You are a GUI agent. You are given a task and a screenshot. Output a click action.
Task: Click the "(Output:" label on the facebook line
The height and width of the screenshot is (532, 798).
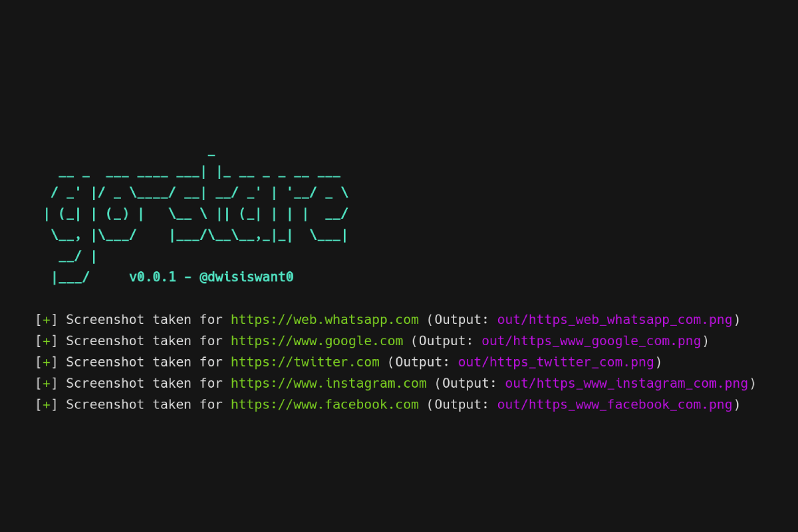coord(458,405)
